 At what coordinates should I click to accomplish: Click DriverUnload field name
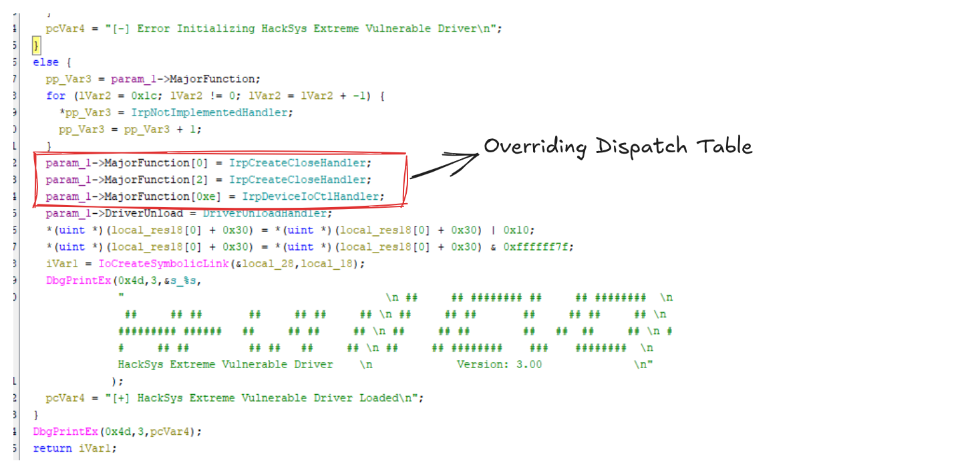[144, 213]
